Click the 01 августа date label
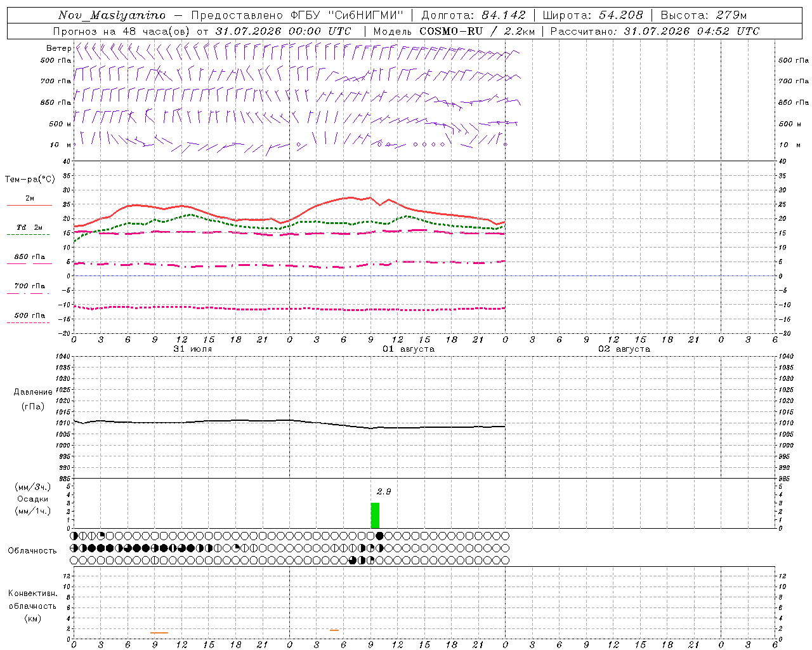This screenshot has height=650, width=812. [x=409, y=349]
